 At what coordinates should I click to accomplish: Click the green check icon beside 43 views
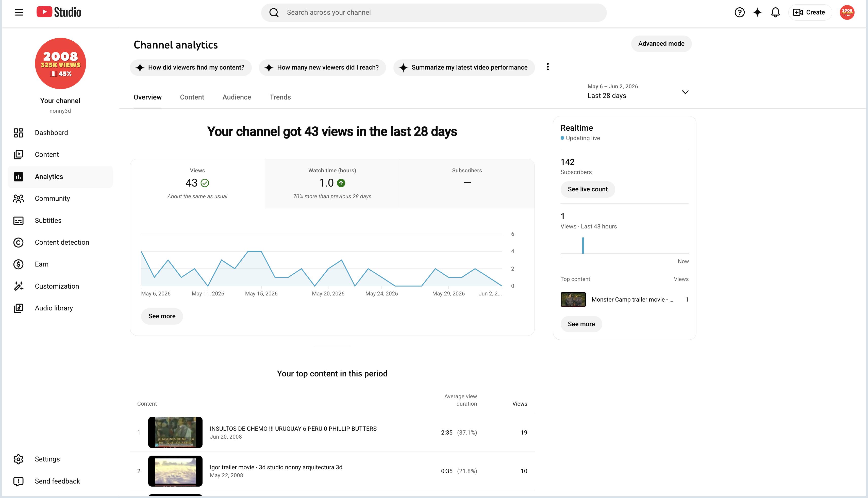point(205,183)
